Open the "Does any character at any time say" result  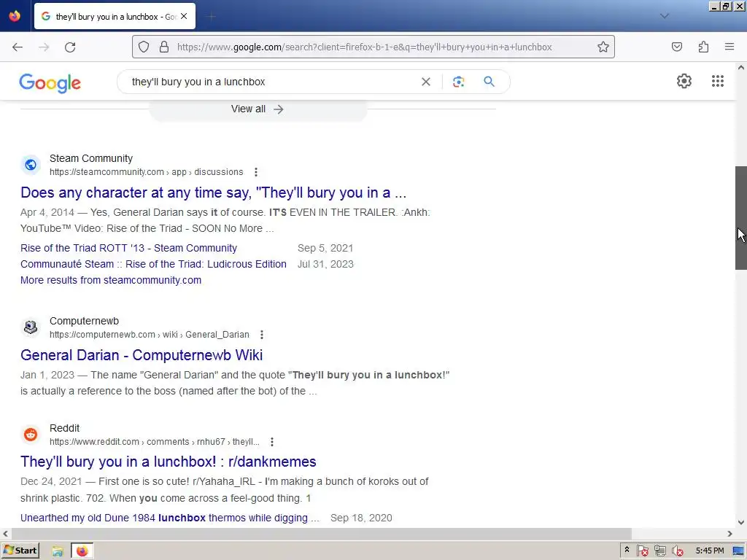coord(214,192)
